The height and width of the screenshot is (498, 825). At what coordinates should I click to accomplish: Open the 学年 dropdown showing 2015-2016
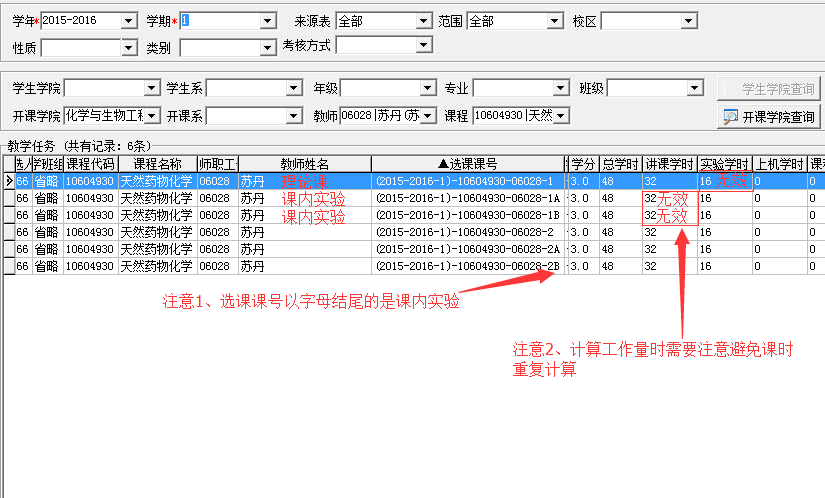128,21
